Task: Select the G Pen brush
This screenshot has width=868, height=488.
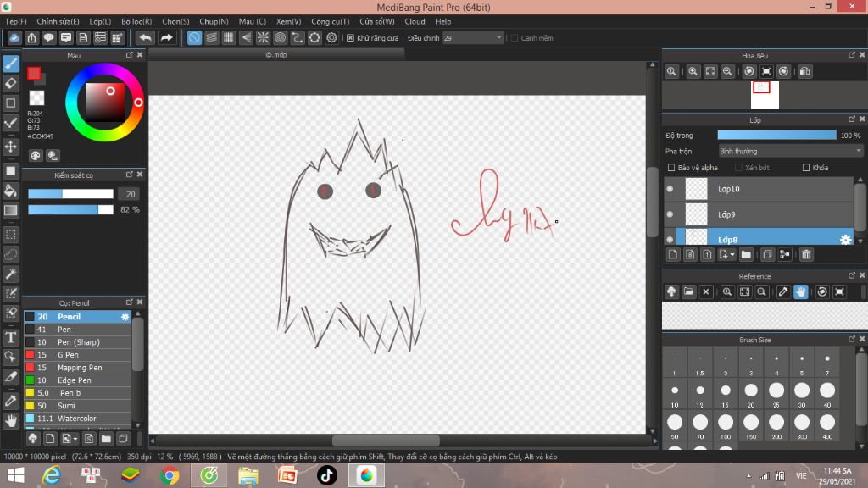Action: tap(77, 355)
